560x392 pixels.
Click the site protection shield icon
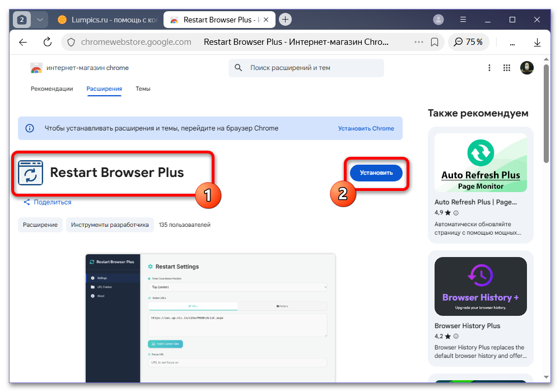[71, 42]
